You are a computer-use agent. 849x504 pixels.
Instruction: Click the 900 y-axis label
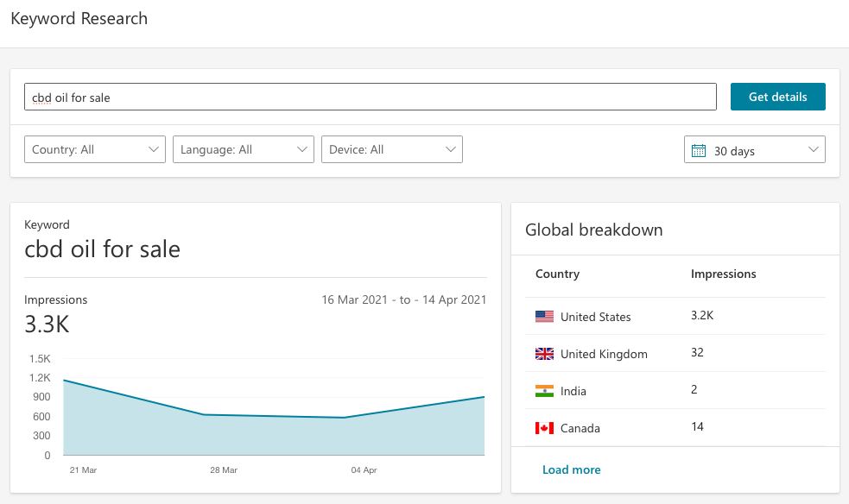pyautogui.click(x=41, y=397)
